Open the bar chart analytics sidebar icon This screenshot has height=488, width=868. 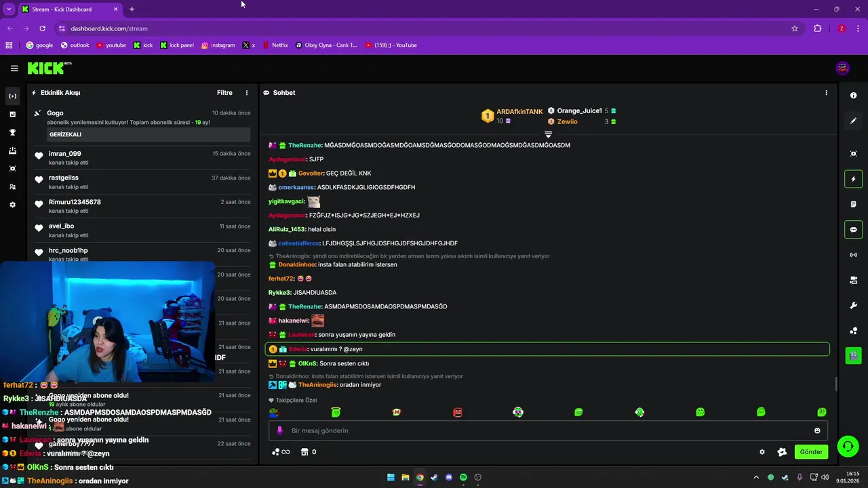point(12,115)
